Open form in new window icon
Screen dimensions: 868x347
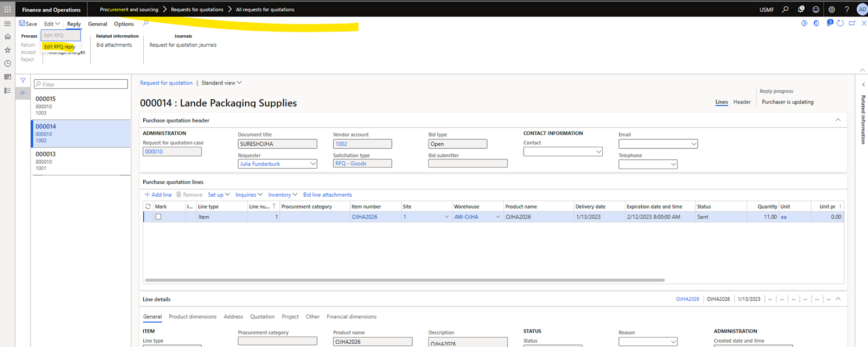852,23
